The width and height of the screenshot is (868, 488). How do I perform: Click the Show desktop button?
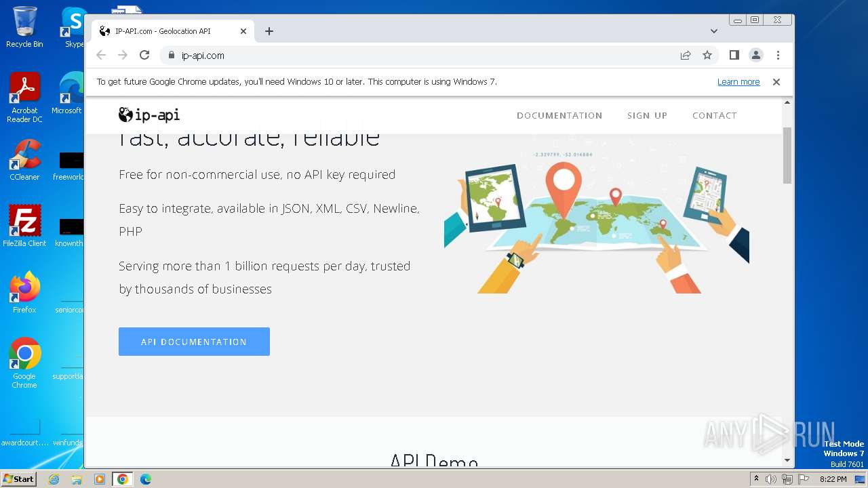click(860, 479)
